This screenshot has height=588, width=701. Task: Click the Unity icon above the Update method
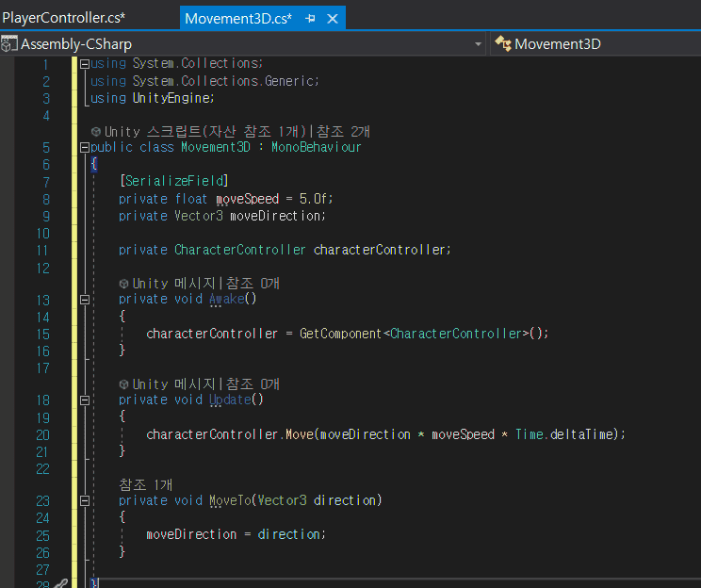click(x=124, y=384)
